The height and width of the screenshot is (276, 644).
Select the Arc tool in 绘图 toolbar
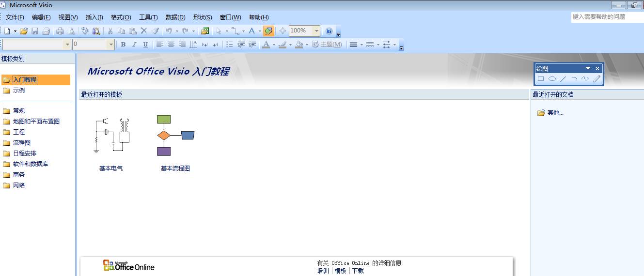[x=574, y=79]
